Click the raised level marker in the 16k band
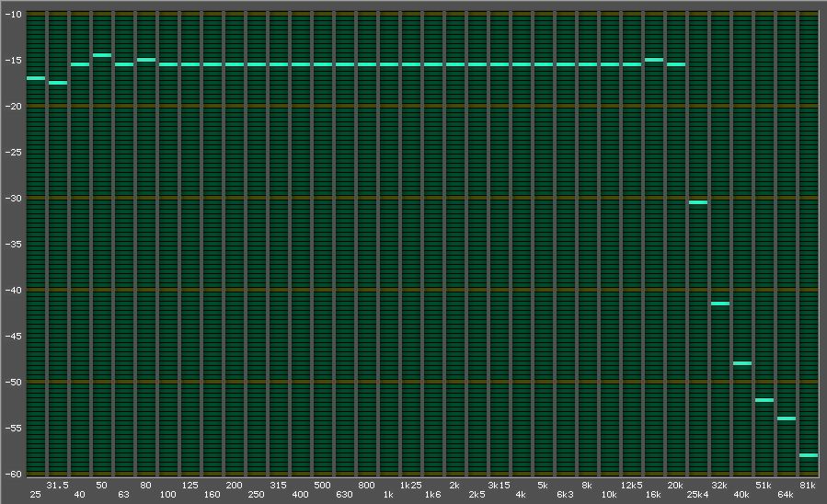The width and height of the screenshot is (827, 504). [654, 60]
